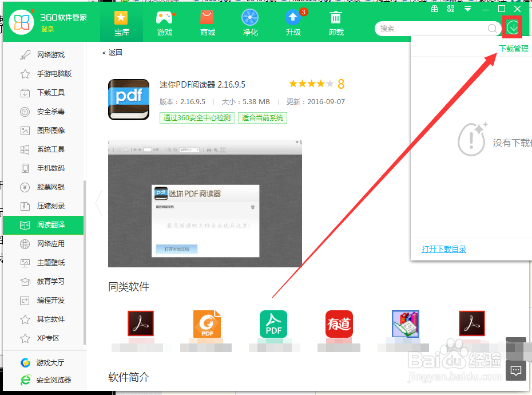Open the 商城 store tab
The image size is (532, 395).
[x=207, y=23]
